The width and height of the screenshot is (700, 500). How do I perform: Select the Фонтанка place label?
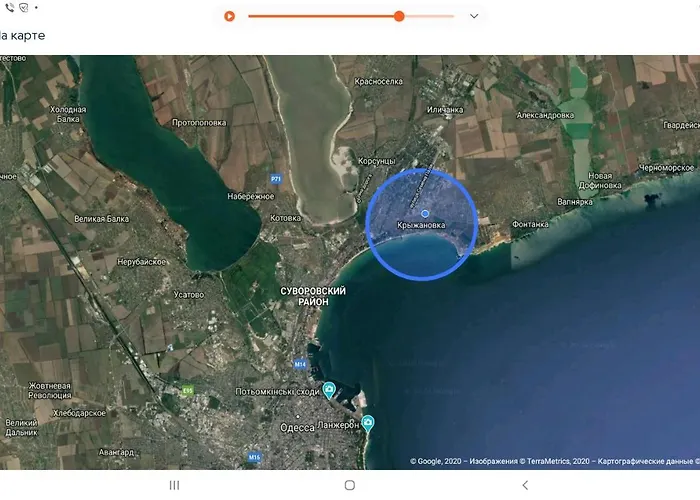(530, 224)
